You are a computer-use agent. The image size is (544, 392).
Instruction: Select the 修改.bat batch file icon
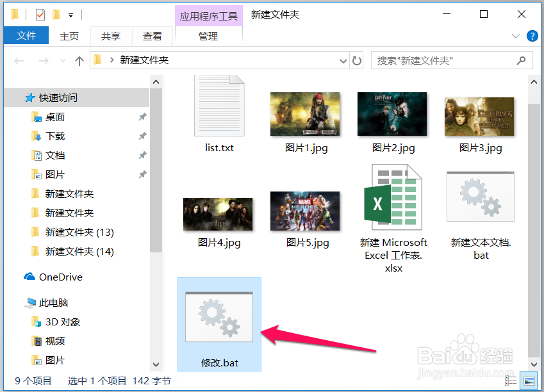coord(219,316)
